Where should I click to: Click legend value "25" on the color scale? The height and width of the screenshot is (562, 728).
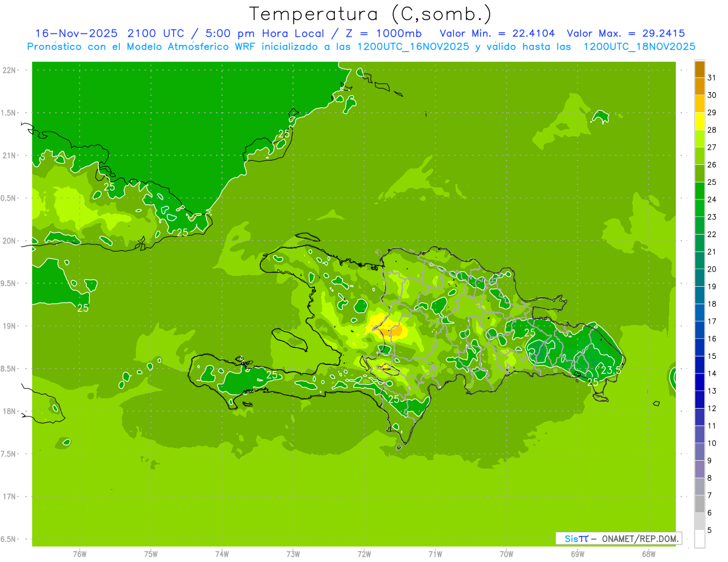[x=712, y=182]
